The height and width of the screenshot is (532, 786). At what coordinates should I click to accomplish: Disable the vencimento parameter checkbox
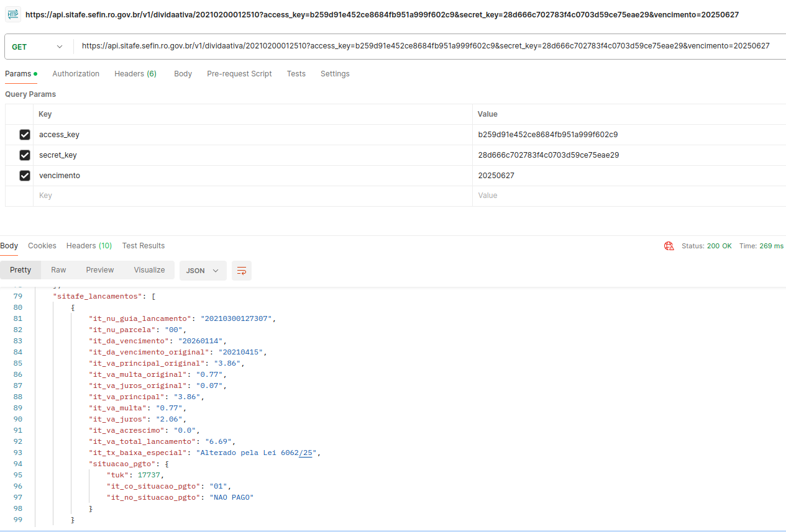click(x=25, y=176)
